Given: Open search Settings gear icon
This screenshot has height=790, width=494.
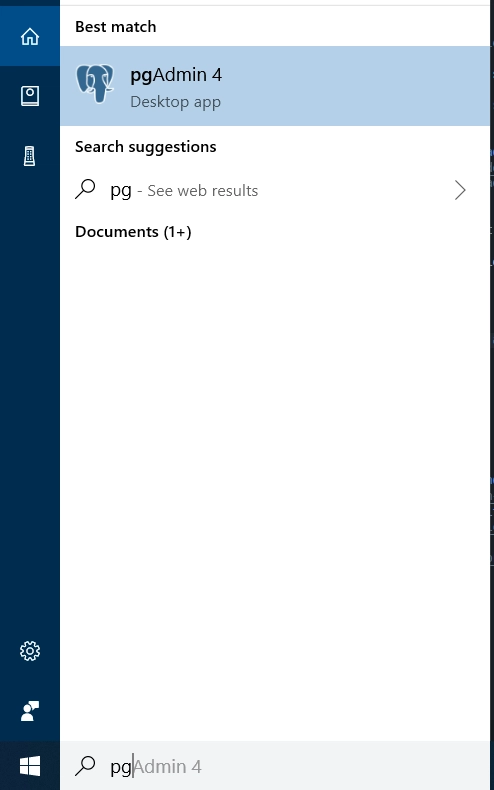Looking at the screenshot, I should [30, 651].
